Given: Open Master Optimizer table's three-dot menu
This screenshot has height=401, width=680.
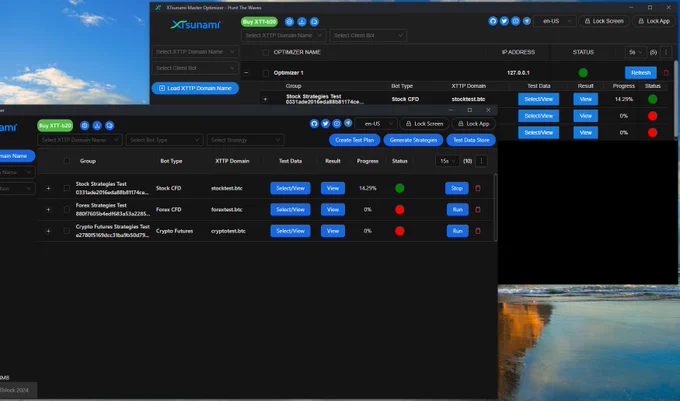Looking at the screenshot, I should tap(666, 52).
